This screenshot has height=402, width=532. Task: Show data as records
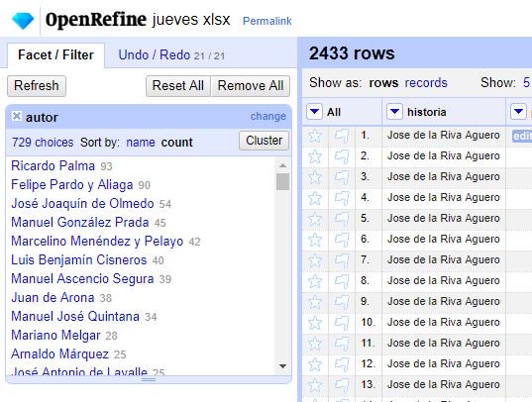426,82
